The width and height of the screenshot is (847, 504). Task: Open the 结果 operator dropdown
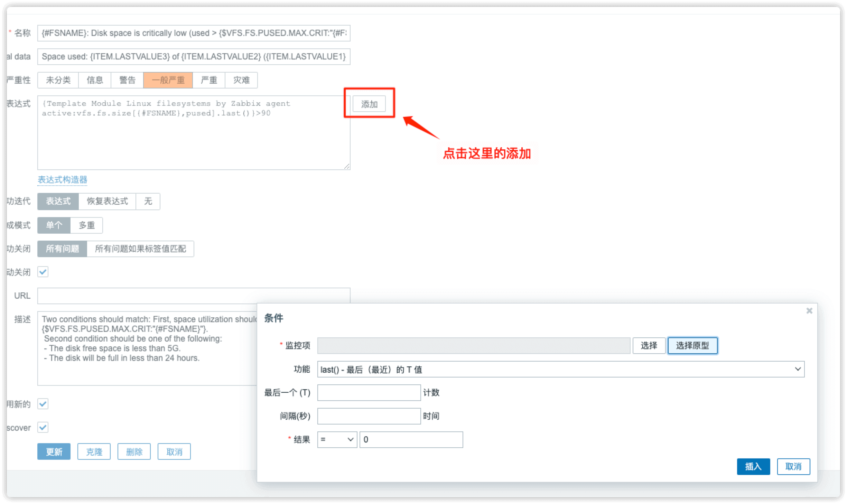pyautogui.click(x=337, y=439)
